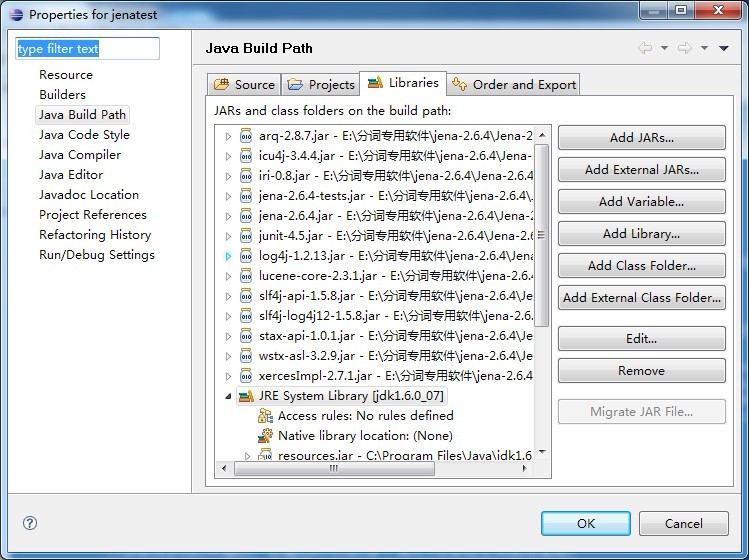749x560 pixels.
Task: Open help with the question mark icon
Action: [x=30, y=523]
